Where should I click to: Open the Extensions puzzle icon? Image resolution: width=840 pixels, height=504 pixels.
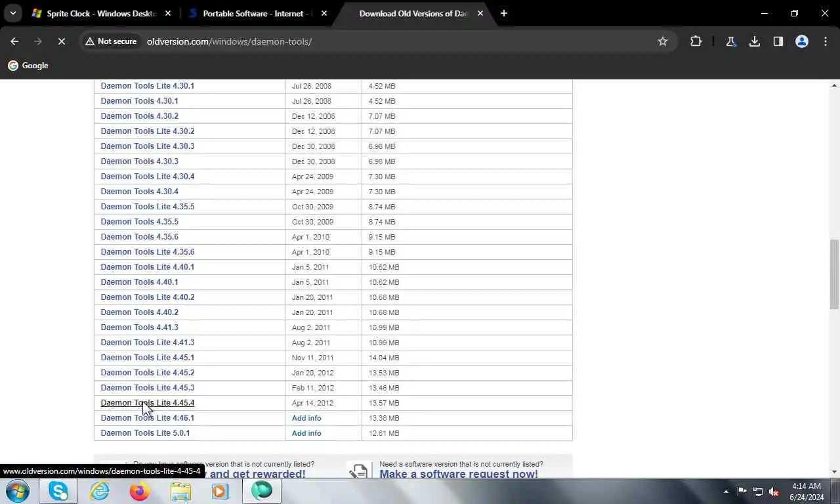[x=696, y=41]
